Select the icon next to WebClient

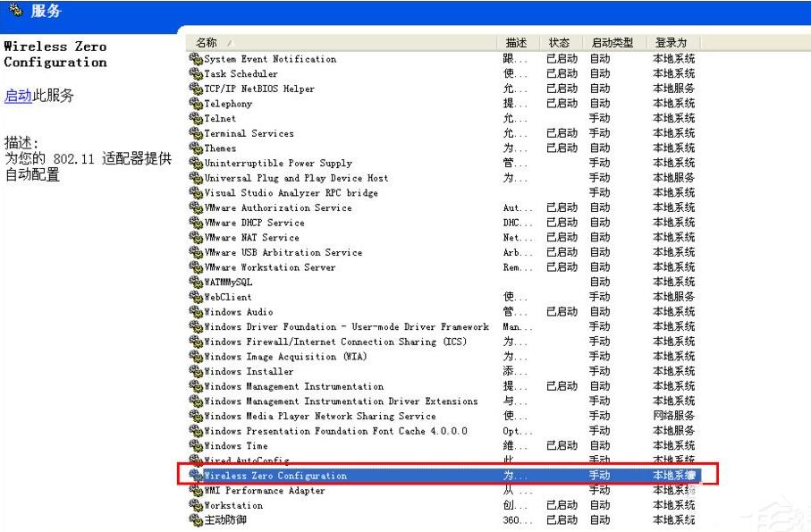pyautogui.click(x=197, y=297)
